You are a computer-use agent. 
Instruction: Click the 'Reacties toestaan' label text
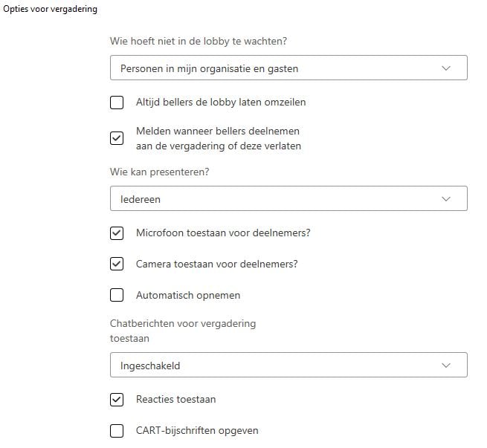175,400
